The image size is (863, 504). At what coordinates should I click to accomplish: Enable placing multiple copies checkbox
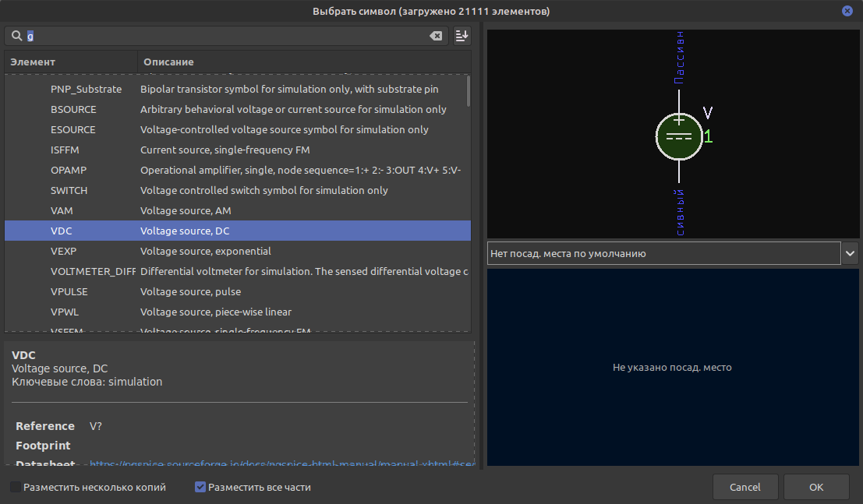click(16, 487)
